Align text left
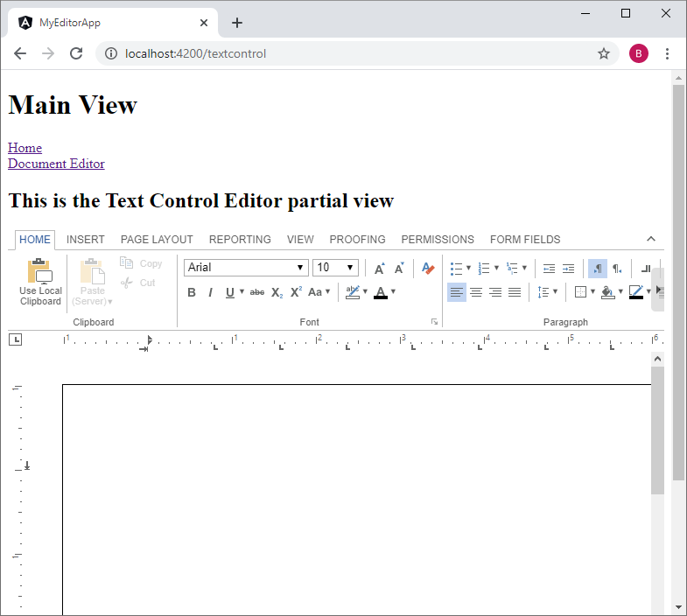Viewport: 687px width, 616px height. point(457,292)
